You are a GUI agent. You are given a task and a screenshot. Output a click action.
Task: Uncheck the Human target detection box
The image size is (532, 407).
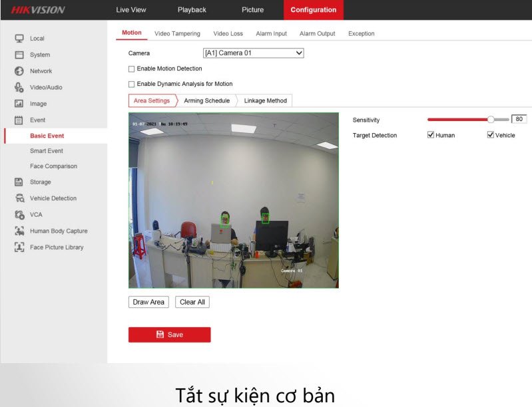[431, 135]
